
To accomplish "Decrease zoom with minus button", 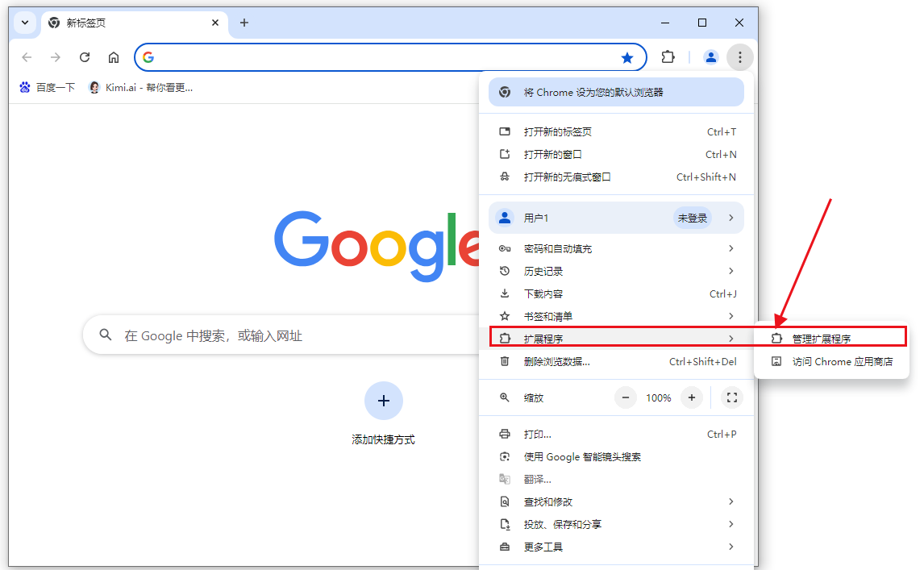I will coord(625,398).
